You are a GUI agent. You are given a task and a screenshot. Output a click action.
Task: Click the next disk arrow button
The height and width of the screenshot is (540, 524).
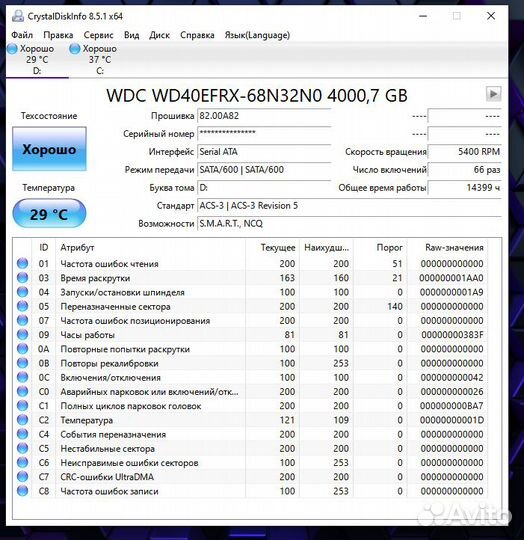[x=493, y=94]
